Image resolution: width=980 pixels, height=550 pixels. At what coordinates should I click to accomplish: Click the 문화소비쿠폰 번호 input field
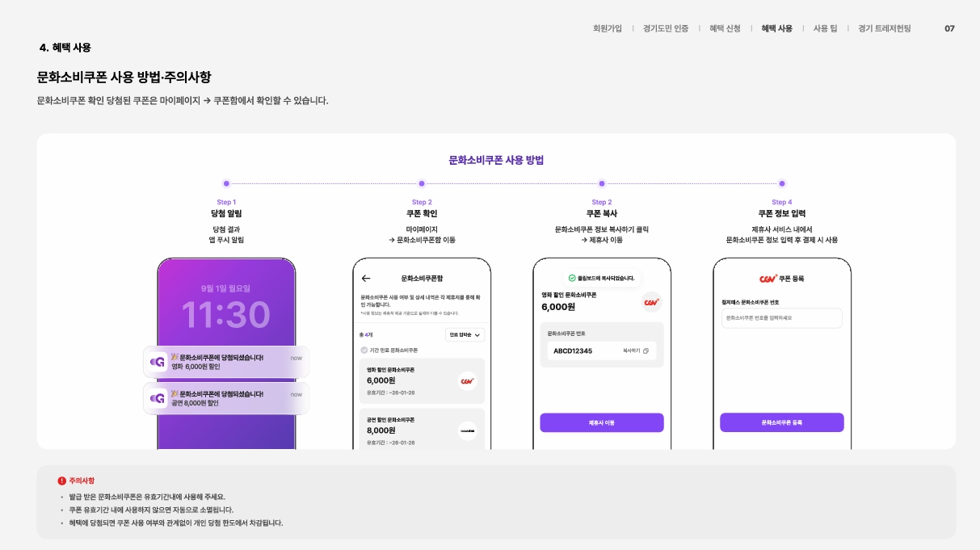point(782,318)
